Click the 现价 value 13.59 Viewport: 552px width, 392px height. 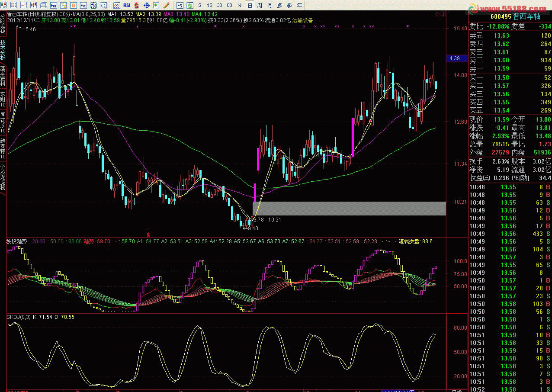pos(501,119)
